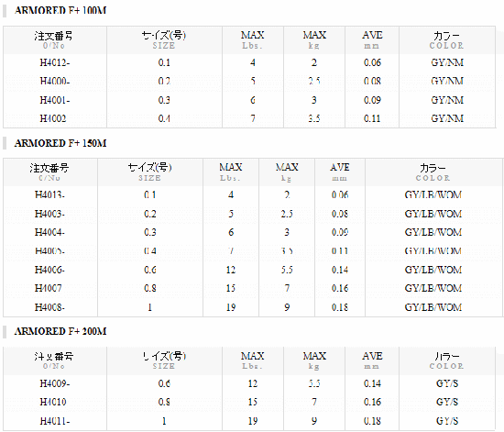Screen dimensions: 504x432
Task: Click GY/S color cell for H4009-
Action: (447, 383)
